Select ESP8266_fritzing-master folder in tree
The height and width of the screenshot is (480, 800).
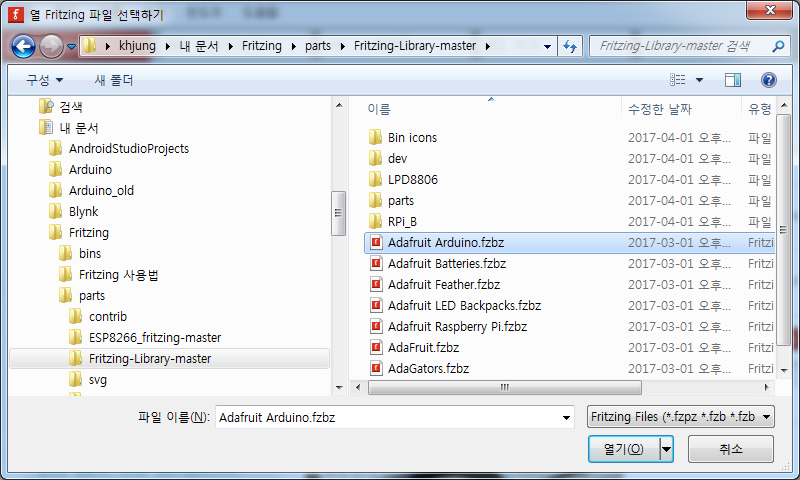(155, 337)
